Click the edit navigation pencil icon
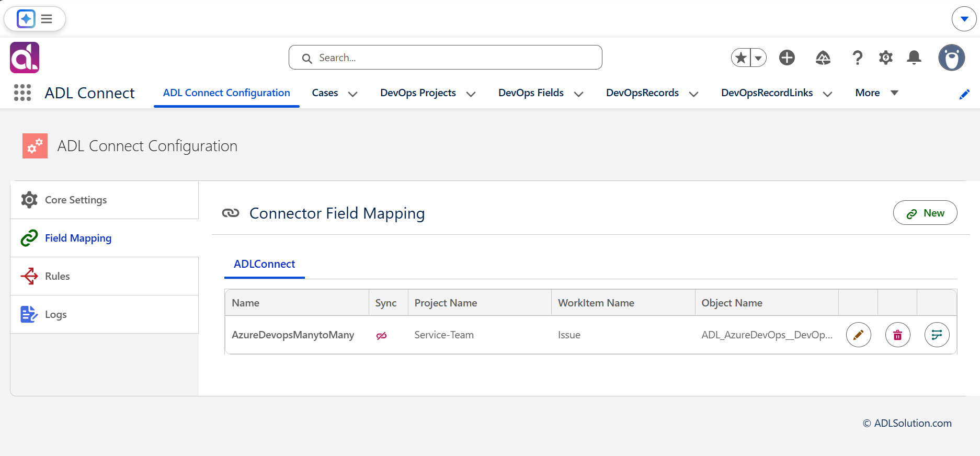Image resolution: width=980 pixels, height=456 pixels. pos(965,94)
